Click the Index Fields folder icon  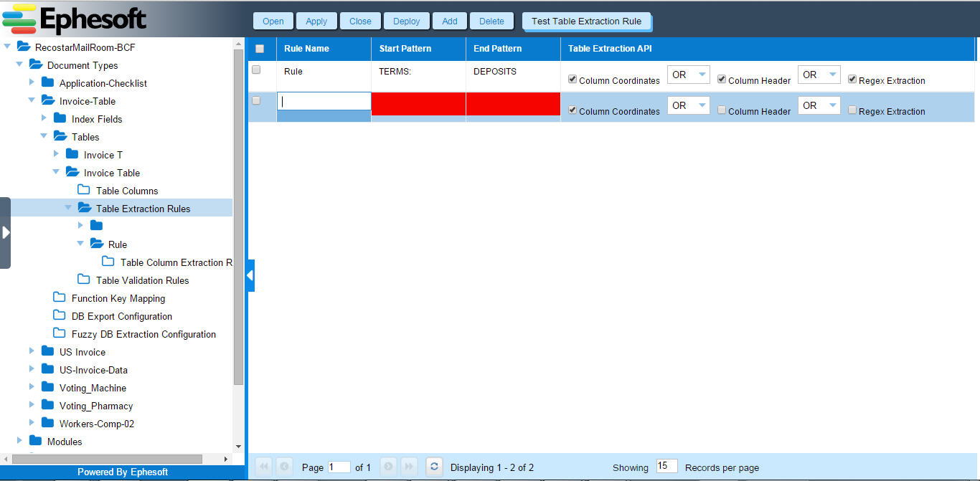point(60,118)
